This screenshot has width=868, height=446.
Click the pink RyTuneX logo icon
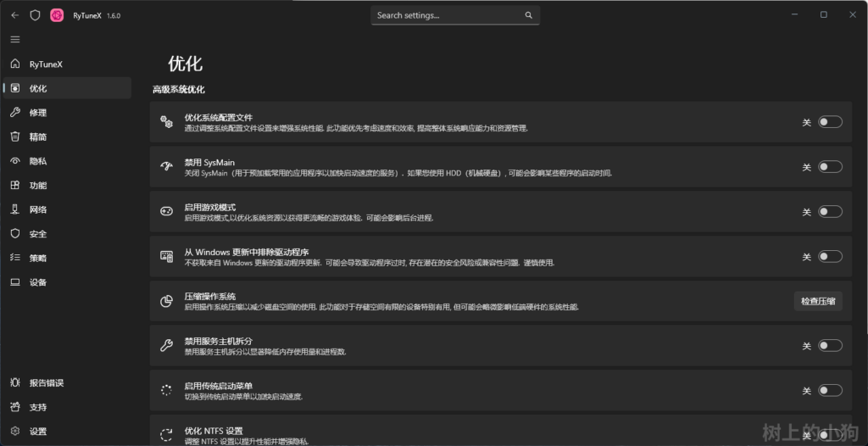tap(57, 15)
